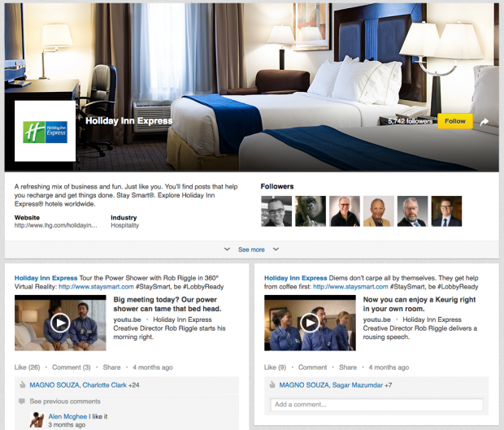The width and height of the screenshot is (504, 430).
Task: Play the Power Shower video
Action: pos(60,323)
